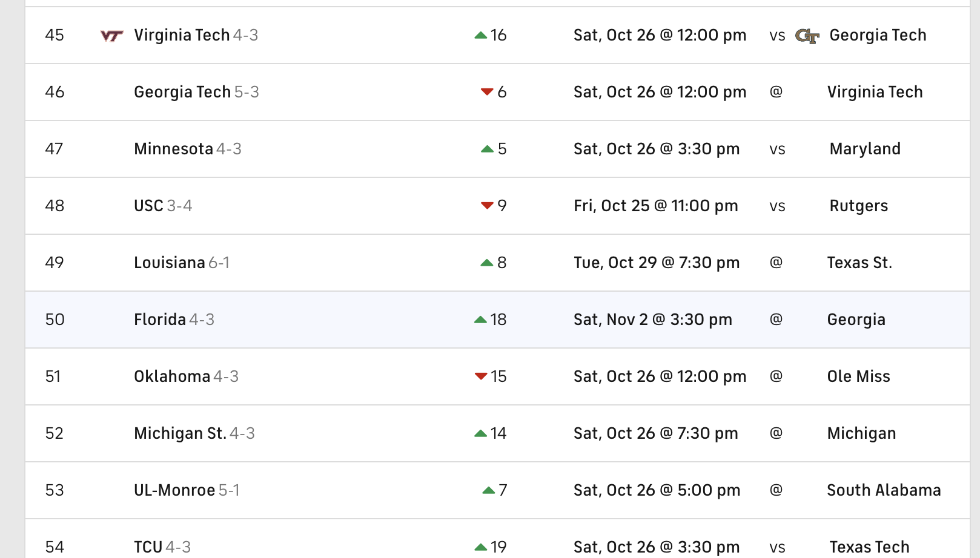Open the Virginia Tech 4-3 team link
The image size is (980, 558).
click(182, 35)
